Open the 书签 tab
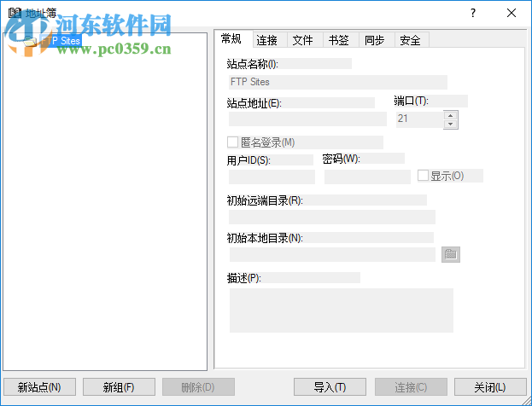Image resolution: width=532 pixels, height=406 pixels. coord(341,40)
